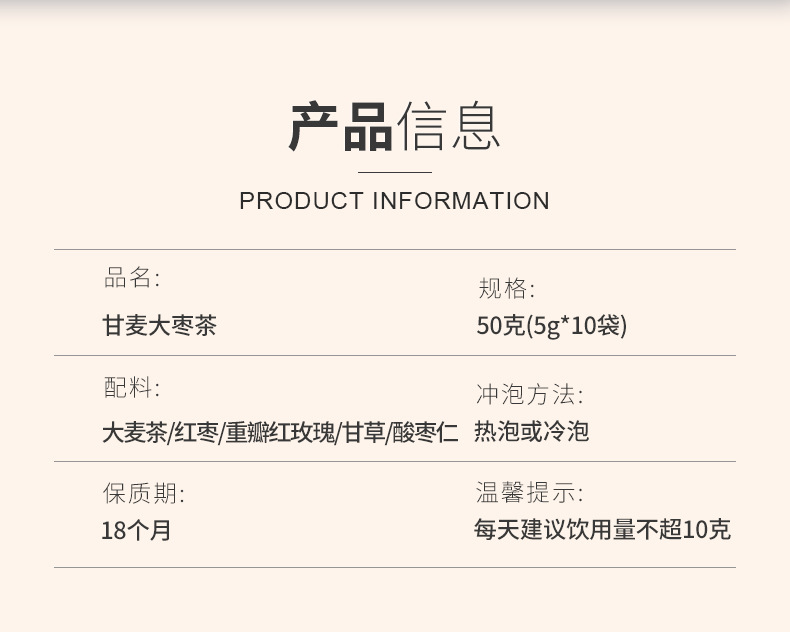Click the specification value 50克(5g*10袋)
790x632 pixels.
[x=551, y=326]
